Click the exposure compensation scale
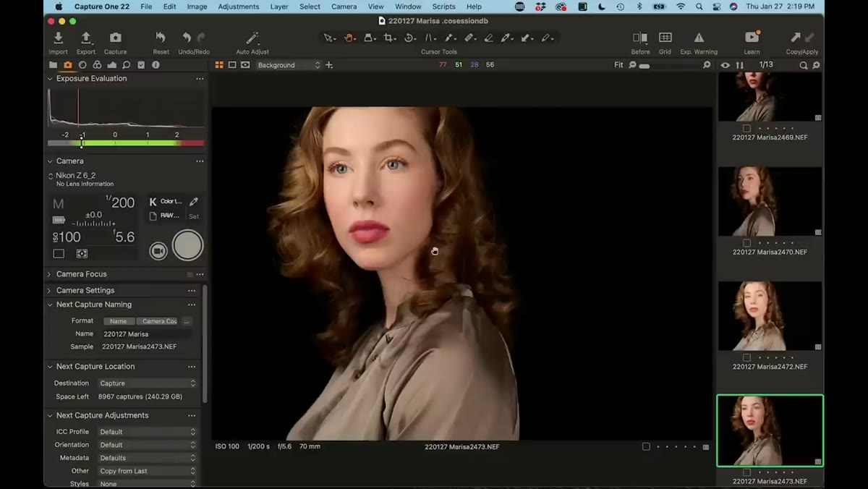The height and width of the screenshot is (489, 868). pos(94,224)
